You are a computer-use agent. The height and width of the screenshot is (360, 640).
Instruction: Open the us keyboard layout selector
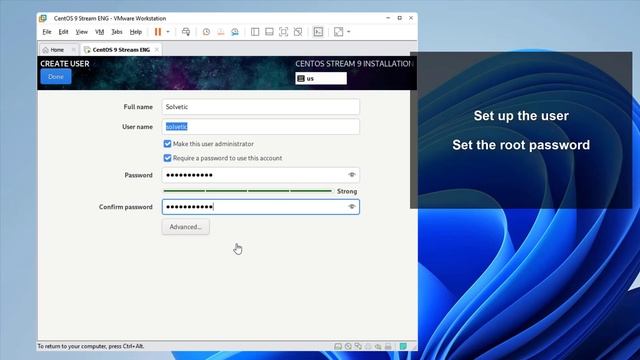pos(321,78)
